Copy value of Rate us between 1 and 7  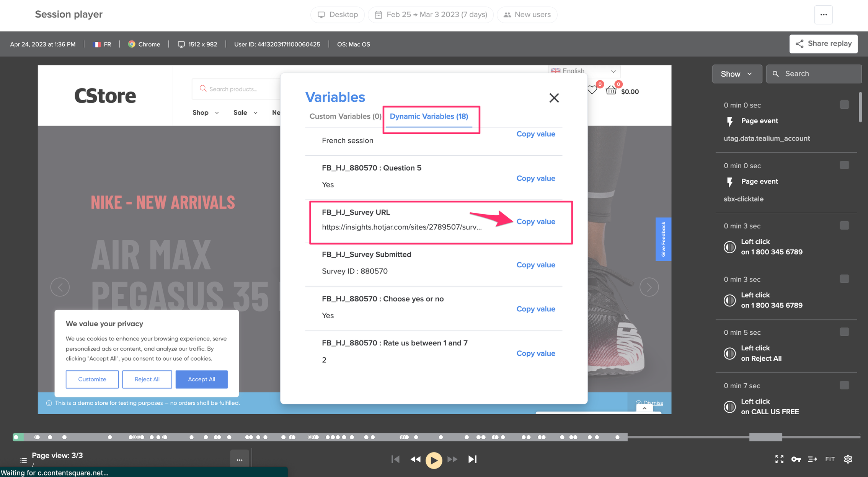535,353
